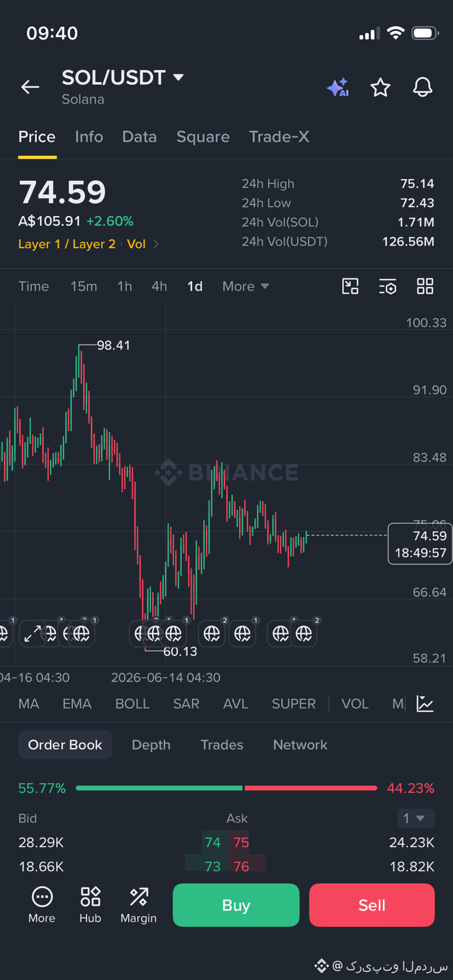Toggle the EMA indicator
This screenshot has height=980, width=453.
[77, 703]
